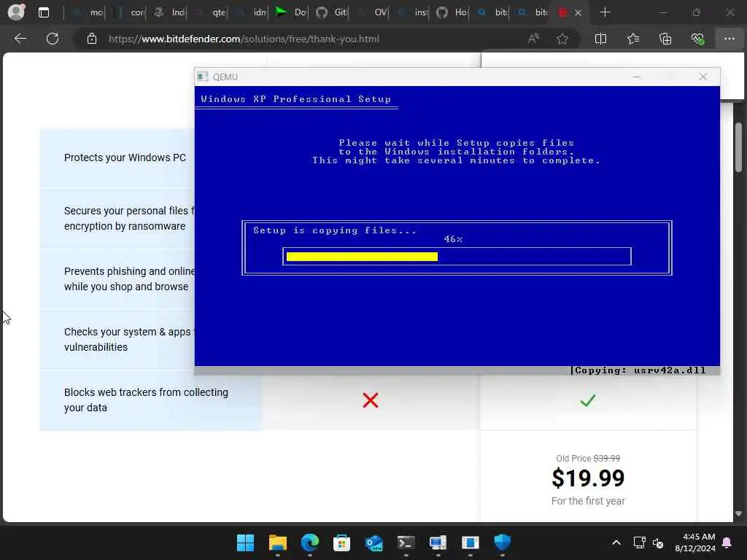Switch to the 'Ind' tab
The width and height of the screenshot is (747, 560).
click(169, 12)
